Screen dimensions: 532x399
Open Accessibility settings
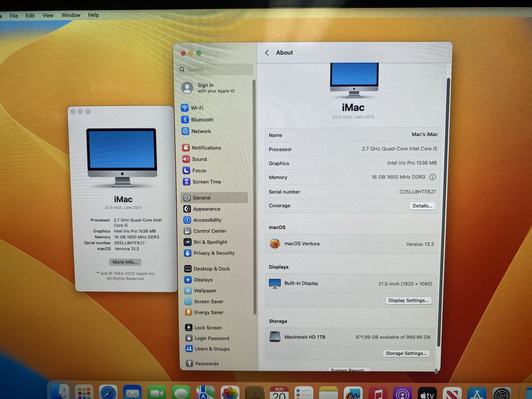tap(202, 220)
